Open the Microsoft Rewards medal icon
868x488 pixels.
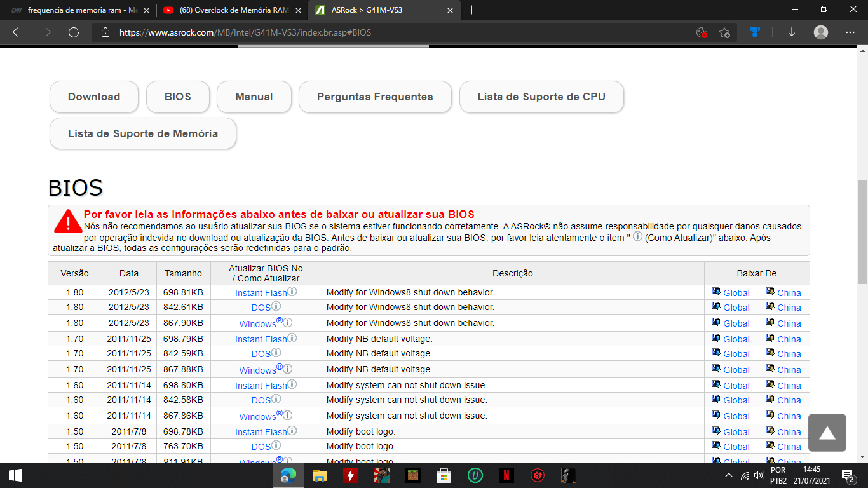point(755,32)
